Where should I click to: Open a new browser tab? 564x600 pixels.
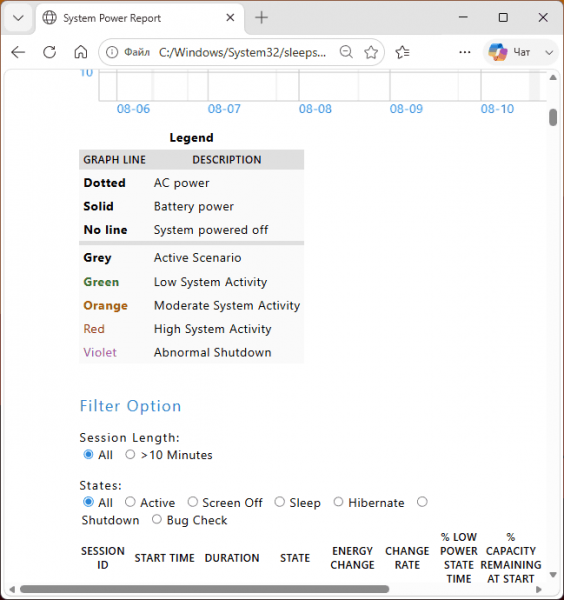pyautogui.click(x=261, y=18)
